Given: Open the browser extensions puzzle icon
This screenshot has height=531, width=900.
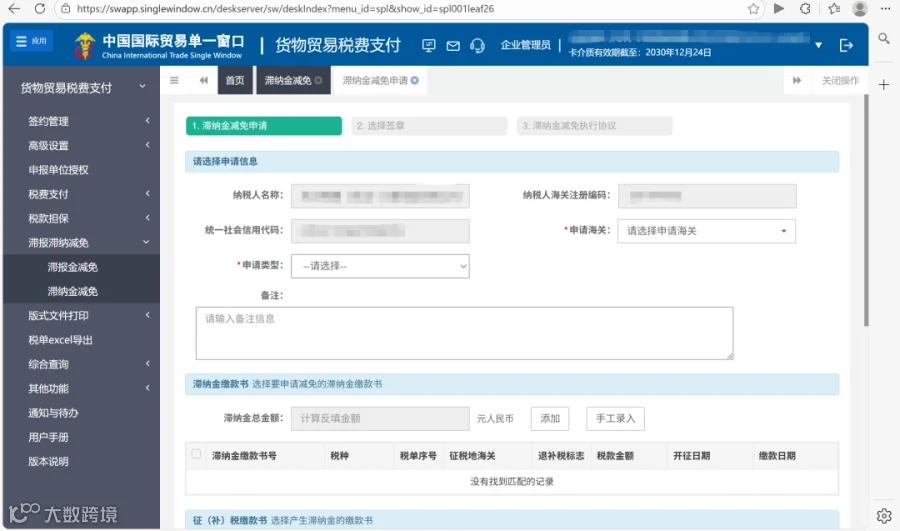Looking at the screenshot, I should [805, 9].
